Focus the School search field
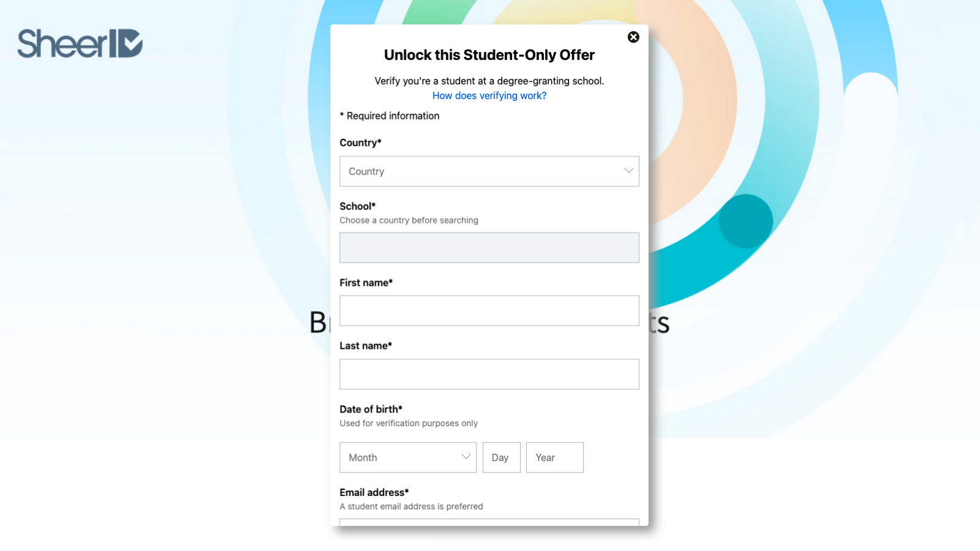 pos(489,248)
